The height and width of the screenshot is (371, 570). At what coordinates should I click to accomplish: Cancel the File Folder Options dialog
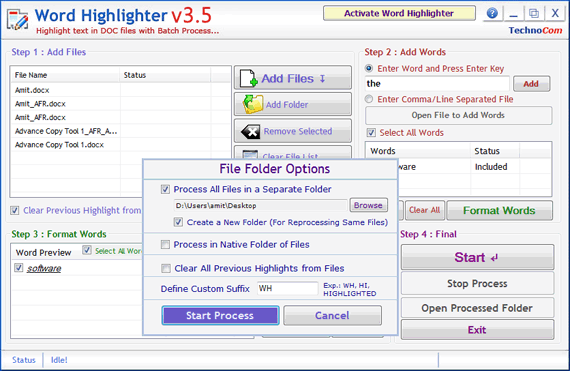(332, 315)
